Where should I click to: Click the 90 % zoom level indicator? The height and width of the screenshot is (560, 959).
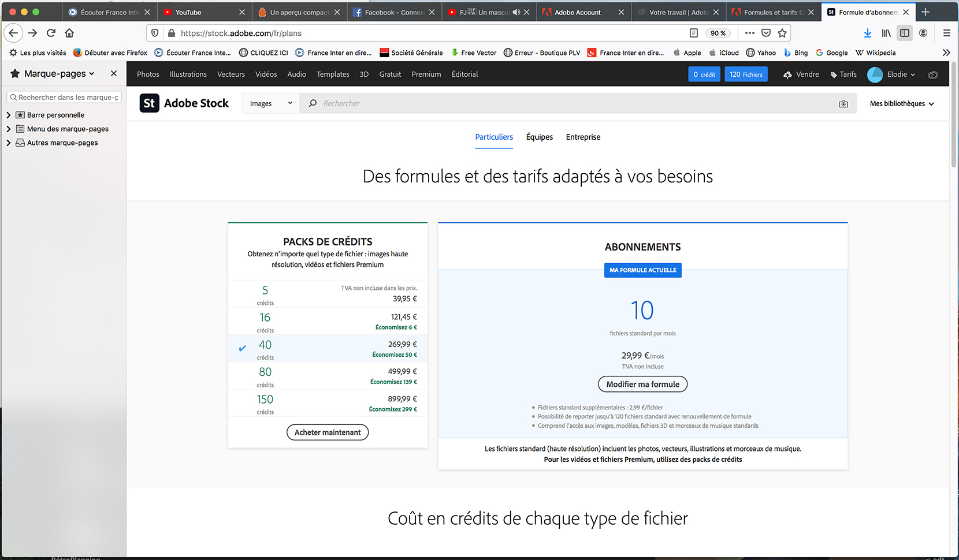(718, 33)
